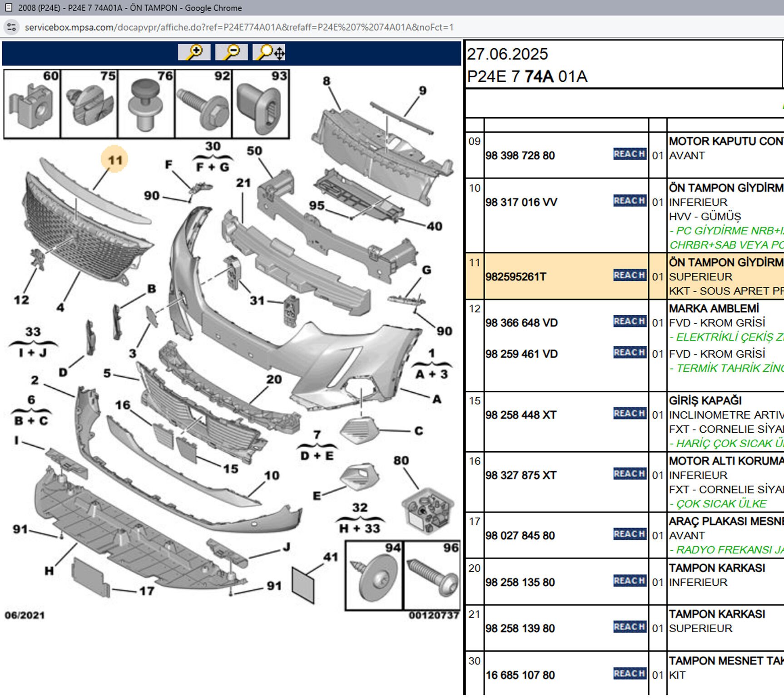Click the browser address bar URL
Screen dimensions: 784x698
pyautogui.click(x=239, y=27)
